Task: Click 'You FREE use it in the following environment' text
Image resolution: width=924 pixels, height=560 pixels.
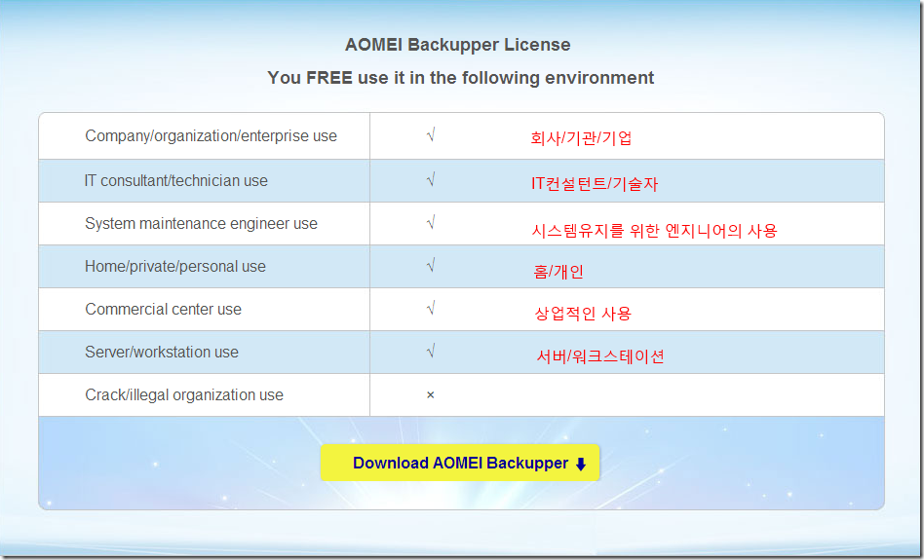Action: tap(460, 78)
